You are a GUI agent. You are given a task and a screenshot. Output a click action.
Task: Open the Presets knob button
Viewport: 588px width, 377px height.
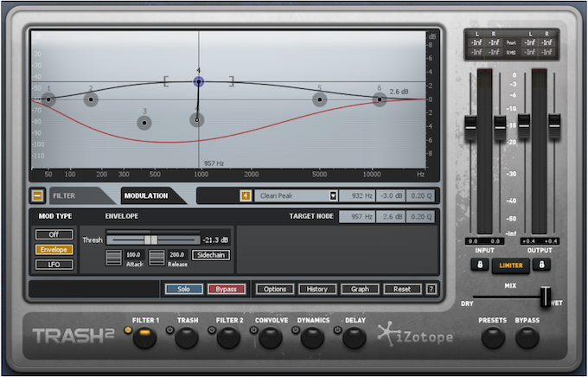pos(493,337)
